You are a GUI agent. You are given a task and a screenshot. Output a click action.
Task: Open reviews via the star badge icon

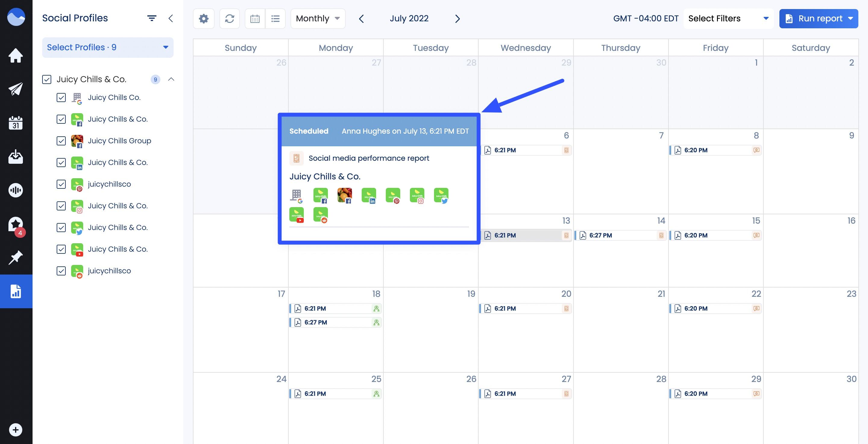coord(16,224)
